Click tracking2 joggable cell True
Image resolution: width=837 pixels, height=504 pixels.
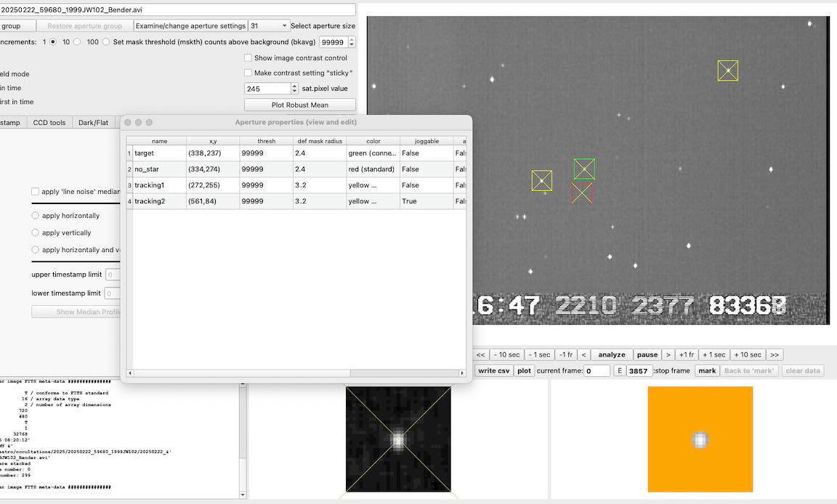click(x=426, y=201)
